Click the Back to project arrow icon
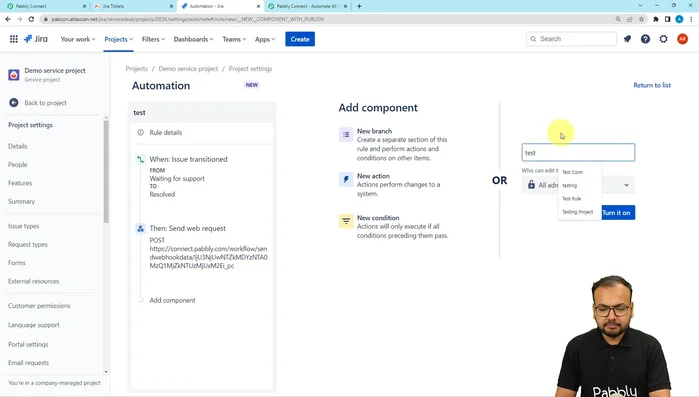Screen dimensions: 699x397 coord(14,103)
